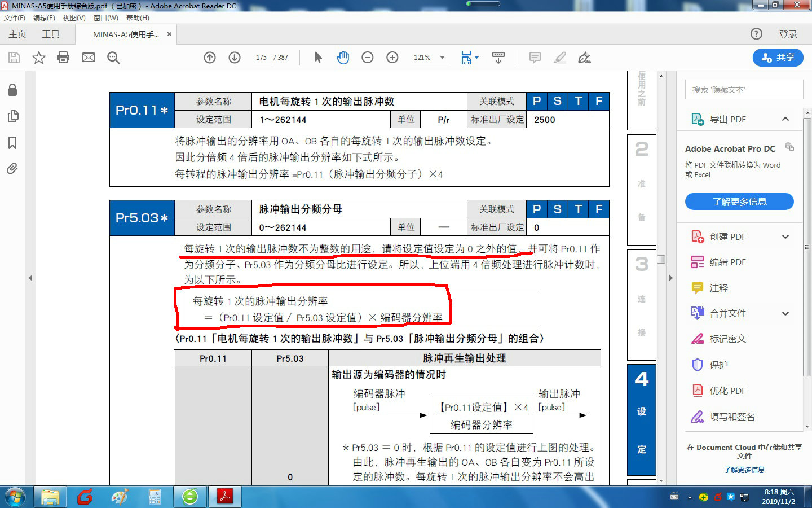
Task: Click the star bookmark icon in toolbar
Action: click(x=39, y=58)
